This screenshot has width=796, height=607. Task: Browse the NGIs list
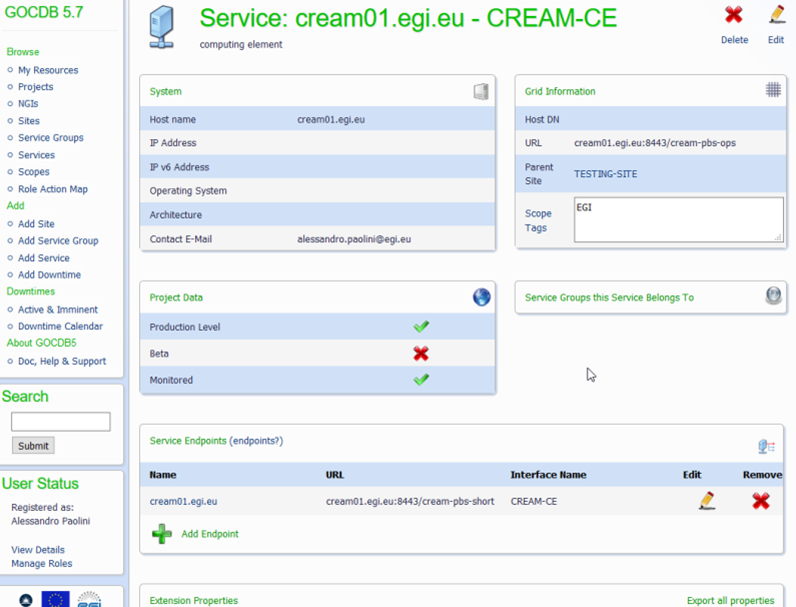point(28,104)
